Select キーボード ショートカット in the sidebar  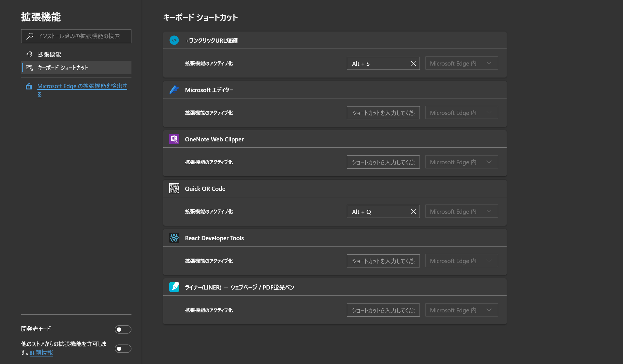(63, 68)
